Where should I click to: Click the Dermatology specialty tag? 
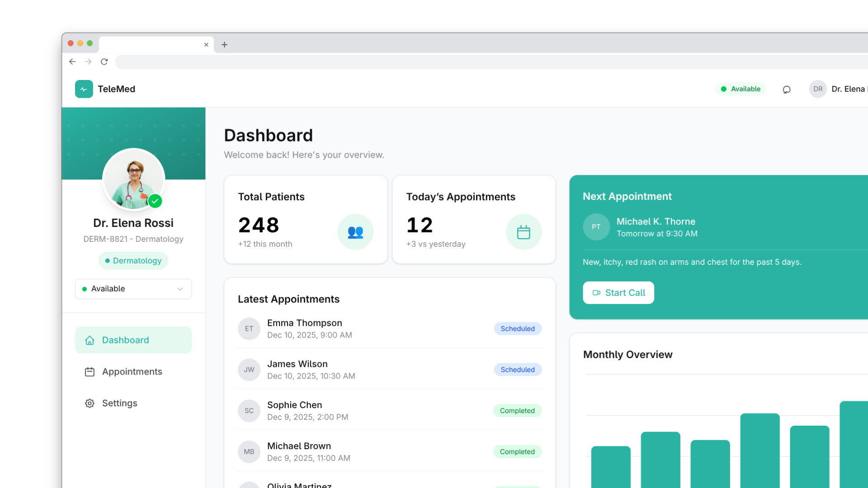click(133, 261)
